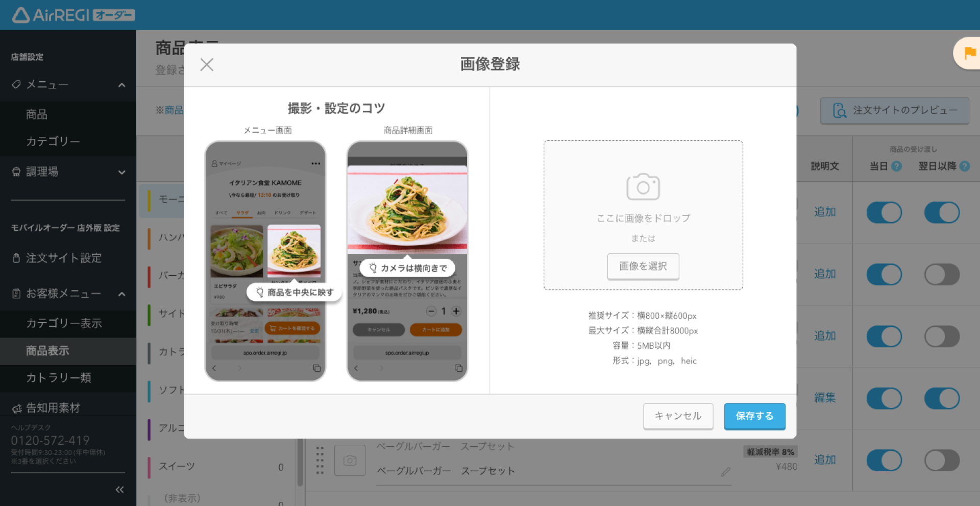Click the helpdesk number 0120-572-419

click(x=51, y=441)
